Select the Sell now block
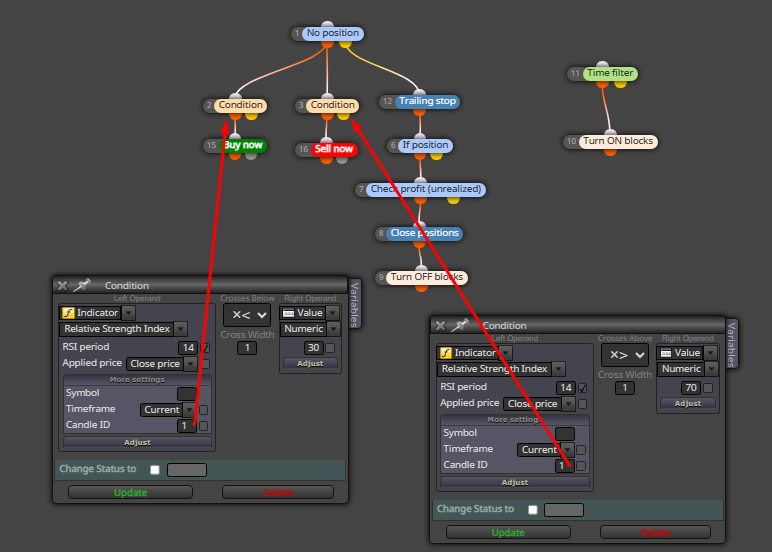 334,149
